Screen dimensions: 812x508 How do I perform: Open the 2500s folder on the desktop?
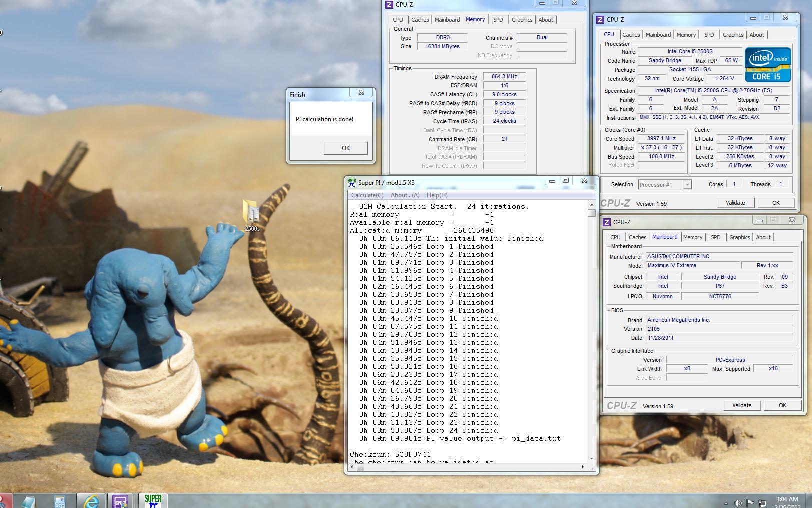pos(252,215)
